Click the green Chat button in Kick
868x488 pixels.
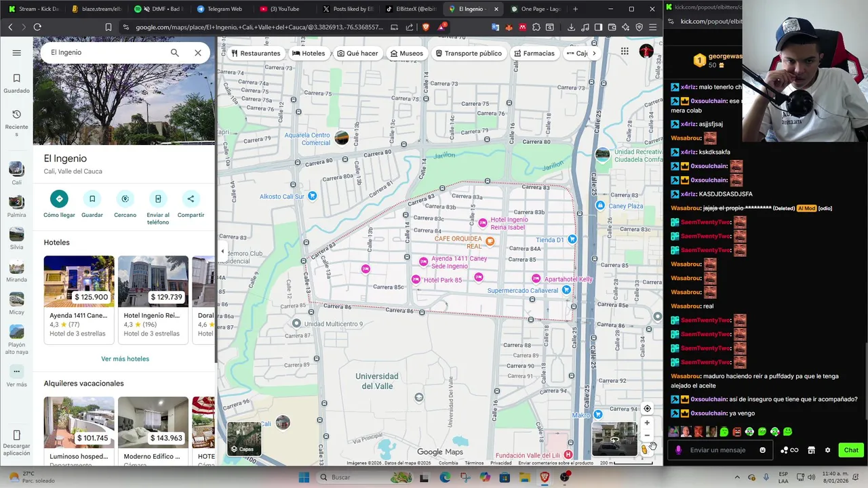(x=850, y=450)
